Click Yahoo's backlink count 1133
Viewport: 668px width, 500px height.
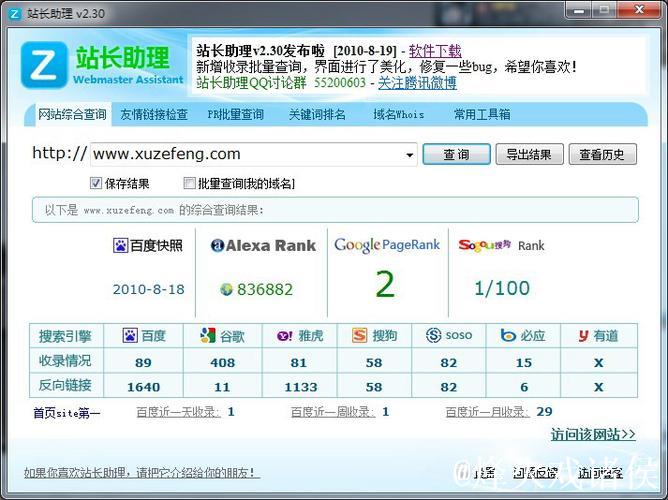click(301, 387)
